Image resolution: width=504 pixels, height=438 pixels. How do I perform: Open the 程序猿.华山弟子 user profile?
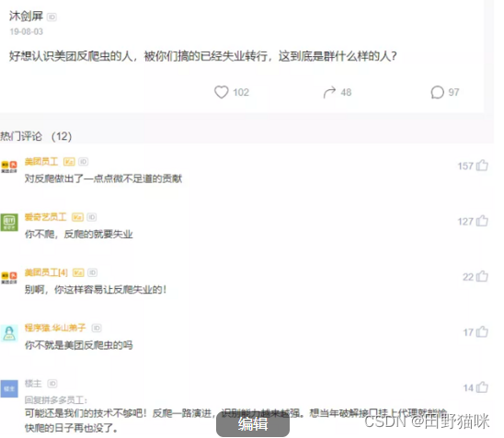(x=55, y=328)
